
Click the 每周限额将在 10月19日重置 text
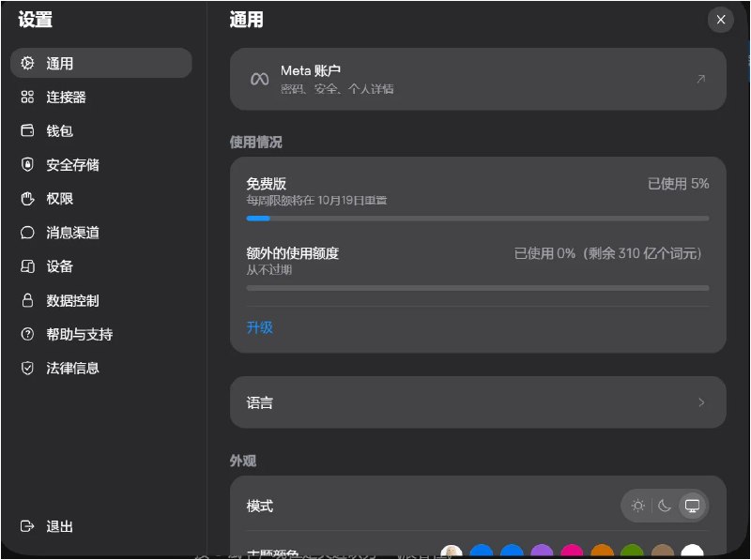point(316,200)
